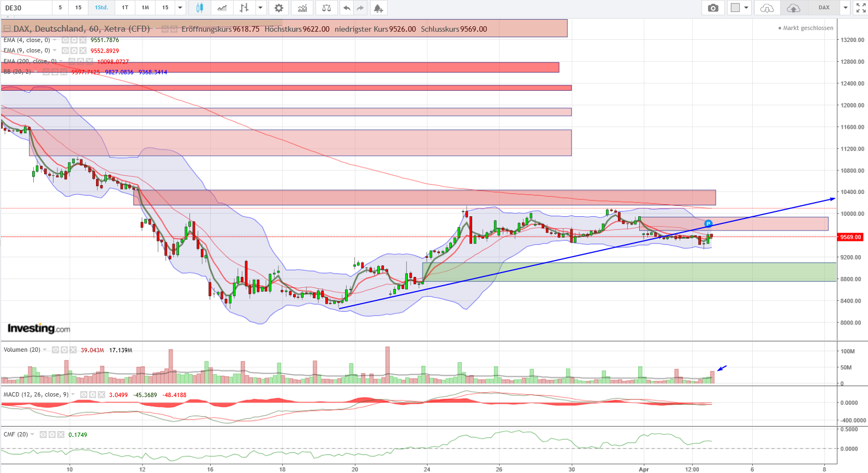Image resolution: width=868 pixels, height=473 pixels.
Task: Toggle CMF (20) visibility eye
Action: click(43, 434)
